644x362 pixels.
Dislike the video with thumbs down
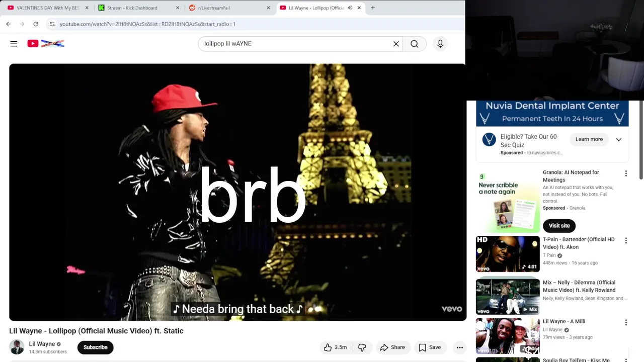(362, 347)
